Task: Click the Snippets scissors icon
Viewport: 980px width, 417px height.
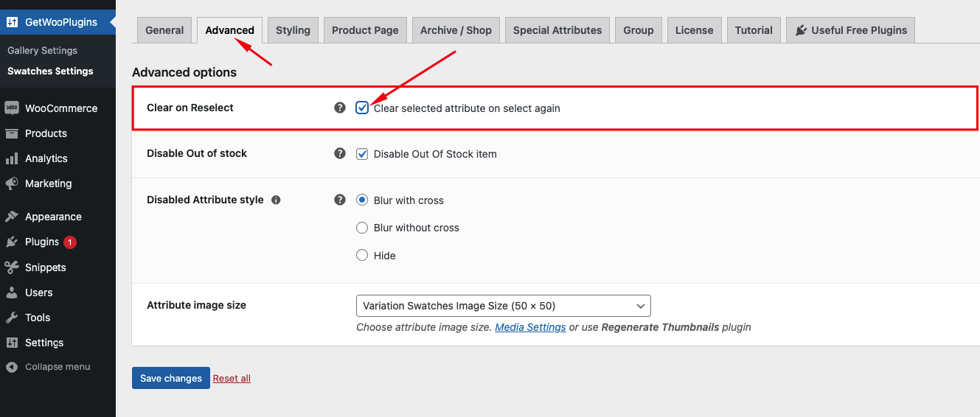Action: pyautogui.click(x=12, y=267)
